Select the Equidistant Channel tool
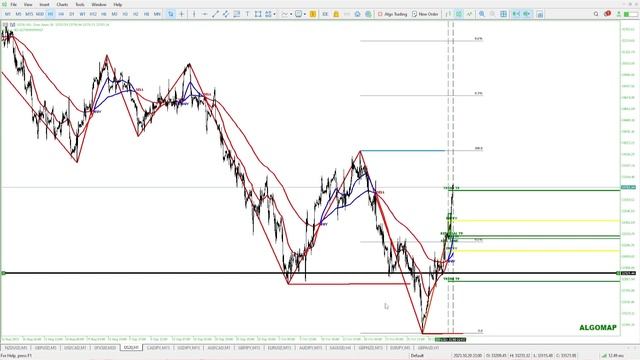Viewport: 640px width, 360px height. click(226, 14)
